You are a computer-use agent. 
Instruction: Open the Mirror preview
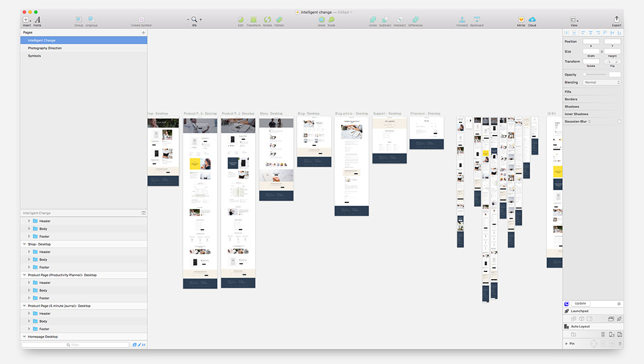(x=521, y=19)
